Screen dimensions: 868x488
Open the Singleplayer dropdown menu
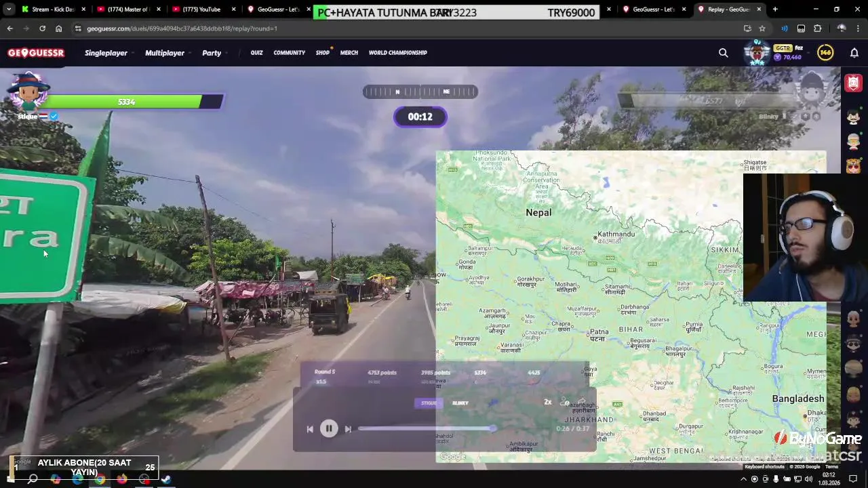pyautogui.click(x=108, y=53)
